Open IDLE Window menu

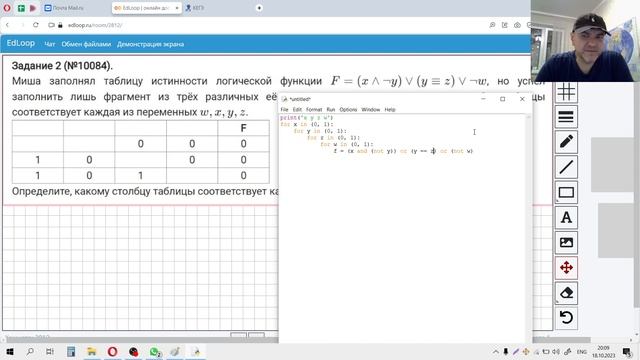tap(371, 109)
